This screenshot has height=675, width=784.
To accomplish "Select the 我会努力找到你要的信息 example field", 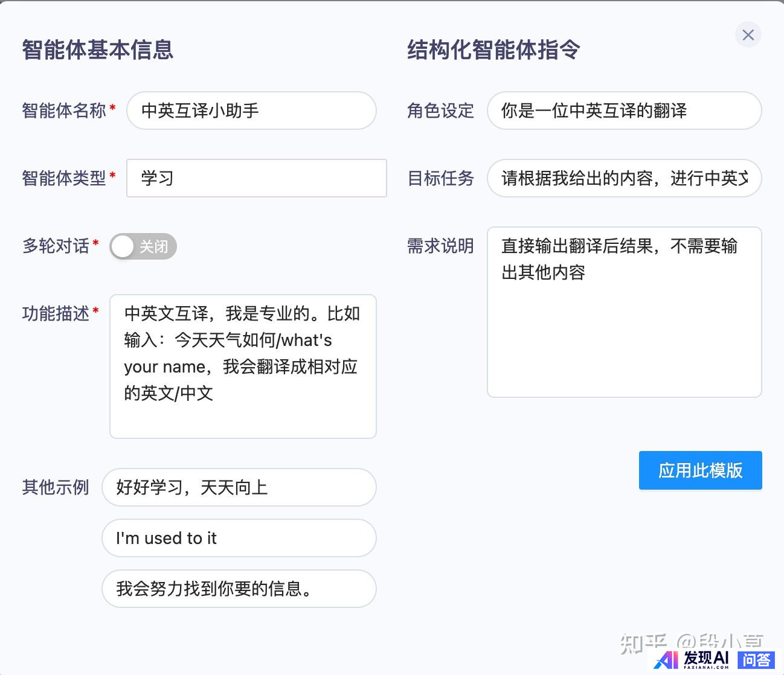I will pos(239,589).
